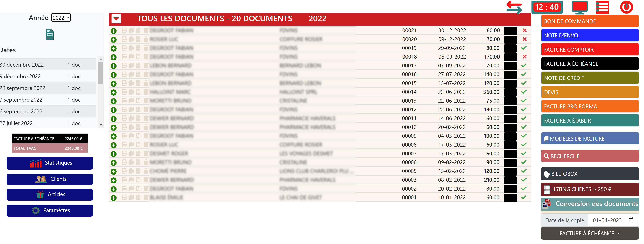Toggle red X status of document 00021

point(524,31)
